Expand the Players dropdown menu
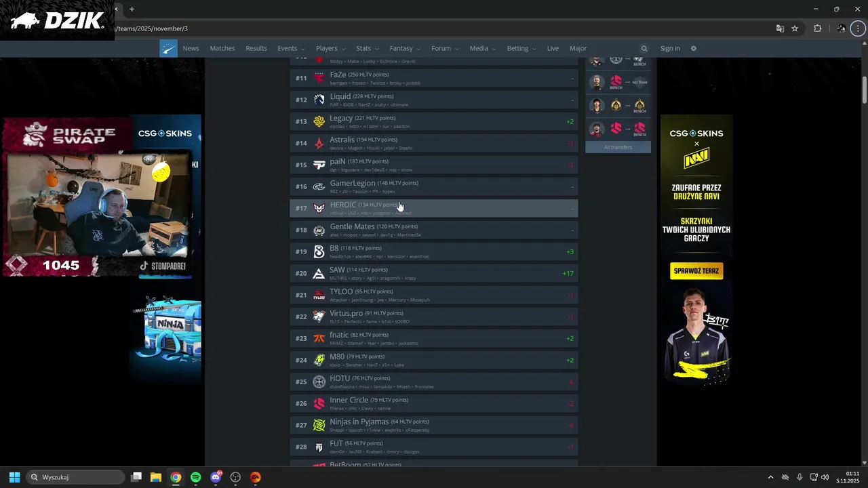This screenshot has height=488, width=868. coord(330,49)
